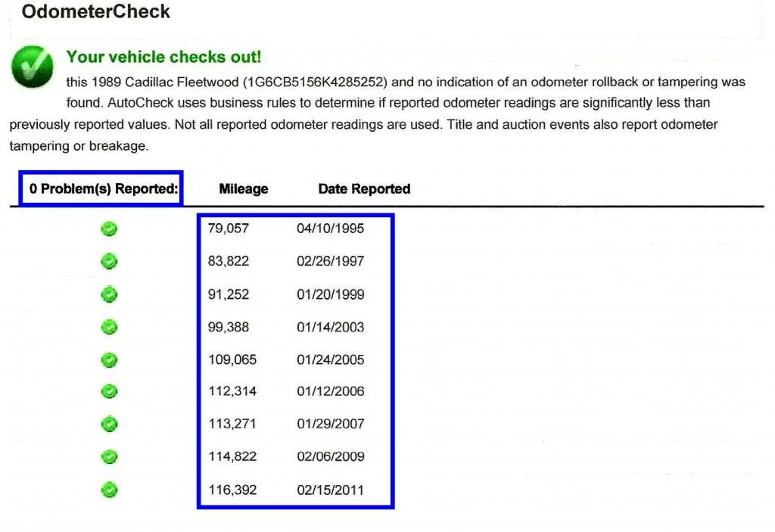The height and width of the screenshot is (532, 775).
Task: Click the Date Reported column header
Action: [x=364, y=189]
